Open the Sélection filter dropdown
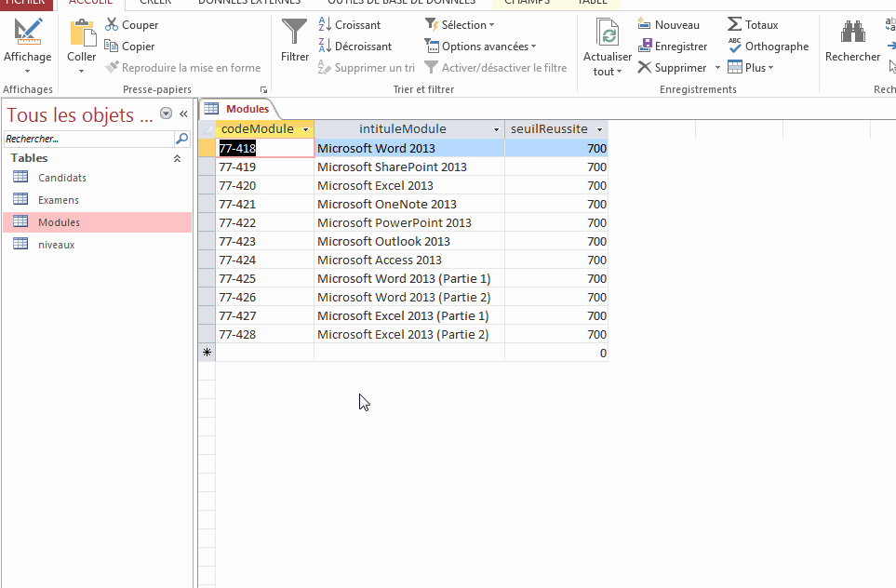The height and width of the screenshot is (588, 896). [x=460, y=25]
